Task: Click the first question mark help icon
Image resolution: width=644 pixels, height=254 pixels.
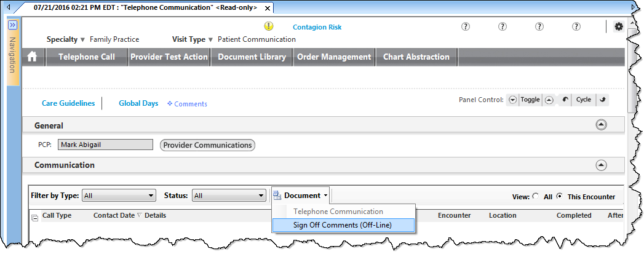Action: pyautogui.click(x=466, y=26)
